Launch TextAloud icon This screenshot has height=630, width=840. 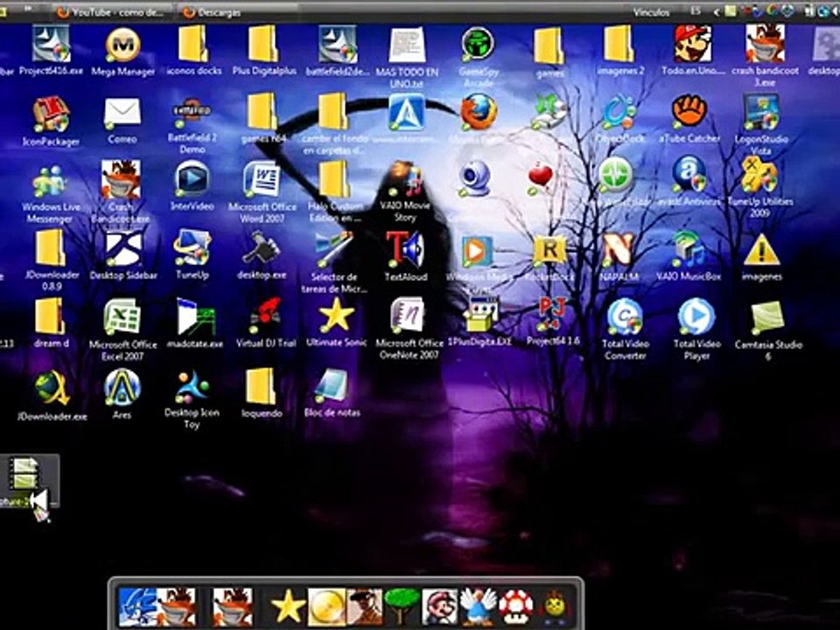tap(405, 249)
